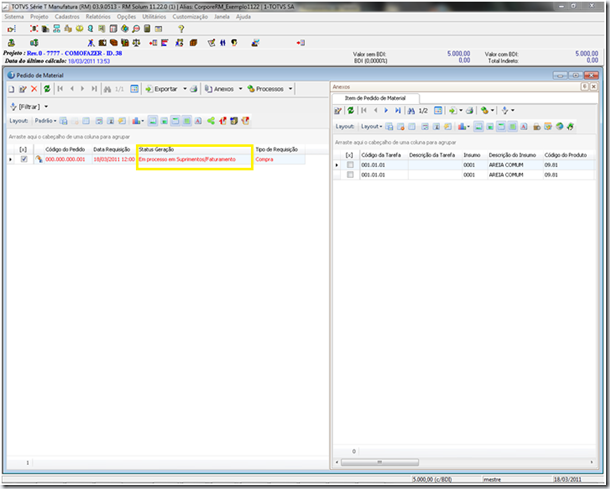Jump to last record in Anexos panel

pyautogui.click(x=398, y=110)
